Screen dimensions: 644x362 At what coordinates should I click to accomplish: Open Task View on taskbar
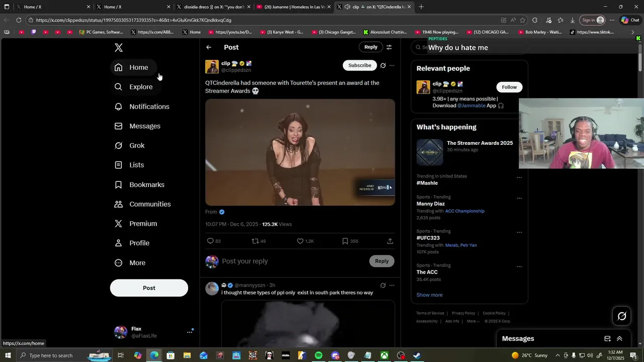pyautogui.click(x=121, y=355)
